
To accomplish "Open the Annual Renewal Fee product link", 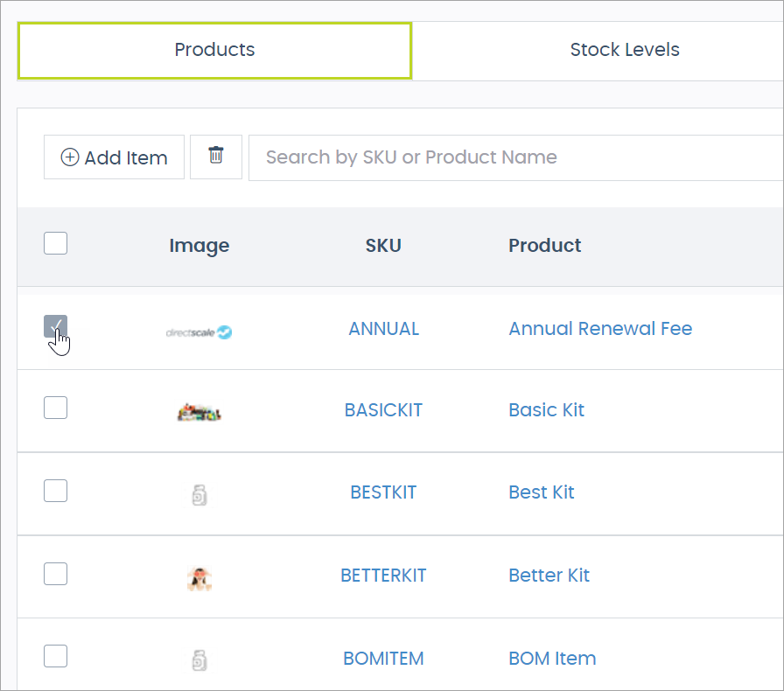I will tap(600, 329).
